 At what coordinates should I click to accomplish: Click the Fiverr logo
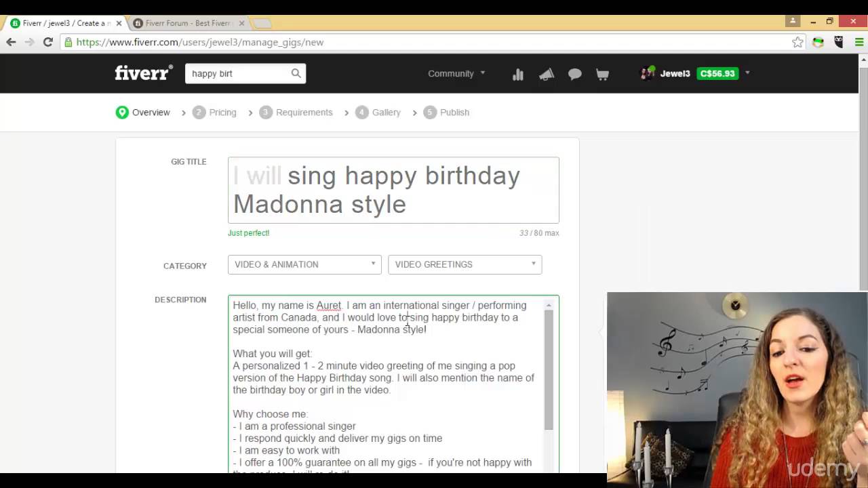click(144, 73)
